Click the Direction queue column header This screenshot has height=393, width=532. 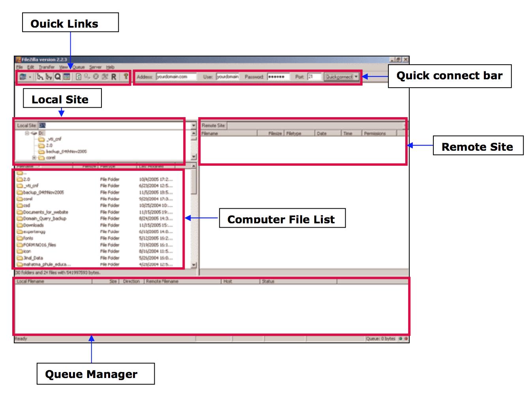pos(131,281)
